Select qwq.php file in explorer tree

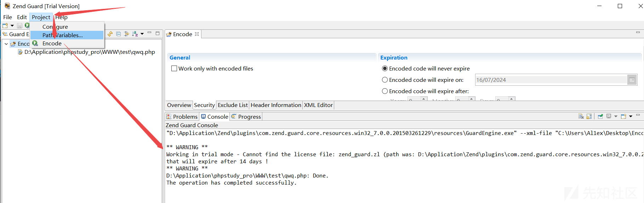(90, 52)
